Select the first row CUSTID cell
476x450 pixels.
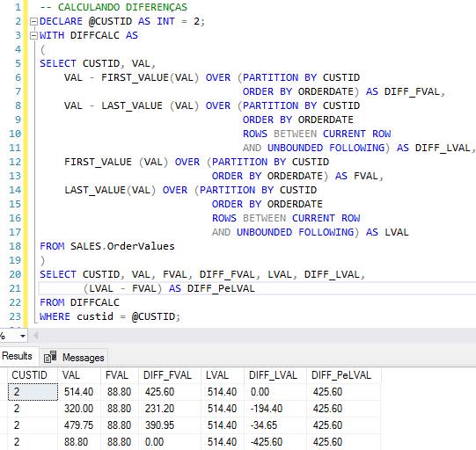[x=33, y=392]
